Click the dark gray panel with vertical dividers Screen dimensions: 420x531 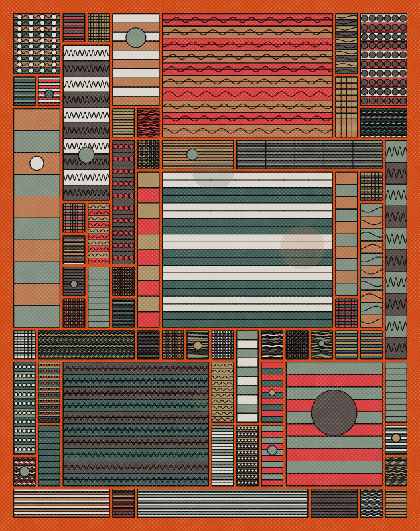coord(309,154)
